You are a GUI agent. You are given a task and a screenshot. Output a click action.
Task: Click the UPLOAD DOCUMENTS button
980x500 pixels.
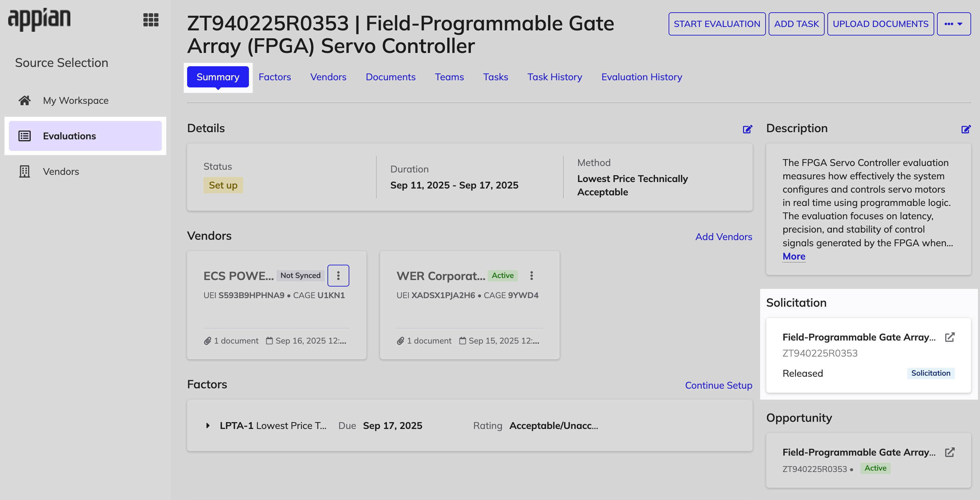coord(880,24)
